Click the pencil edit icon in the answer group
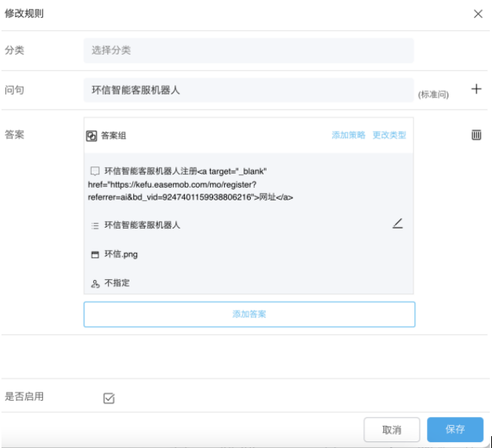 coord(397,224)
